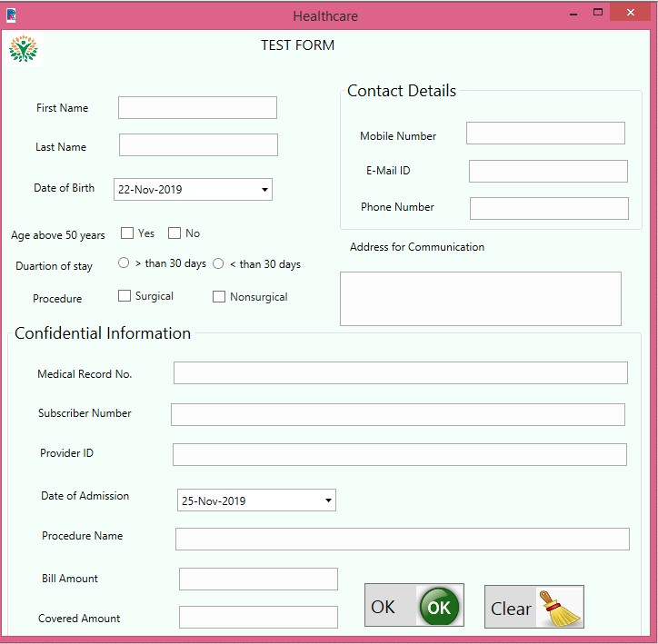Check the No checkbox for age above 50

point(174,233)
